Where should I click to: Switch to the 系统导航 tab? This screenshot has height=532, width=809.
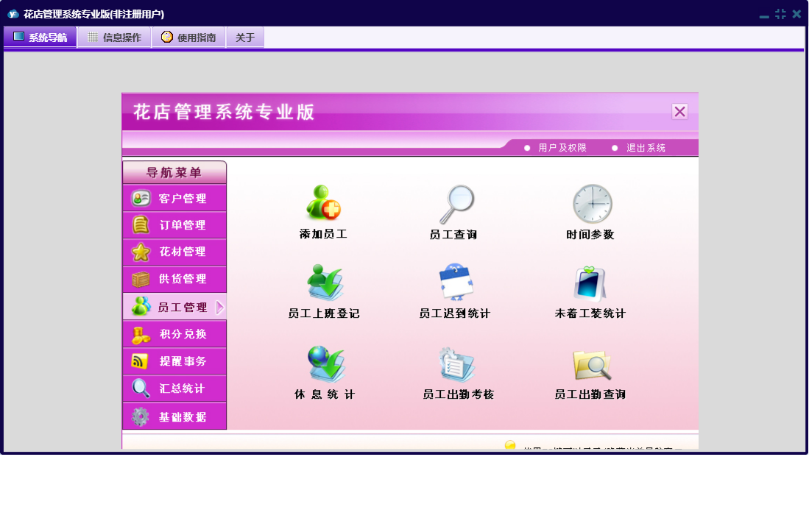pyautogui.click(x=40, y=37)
